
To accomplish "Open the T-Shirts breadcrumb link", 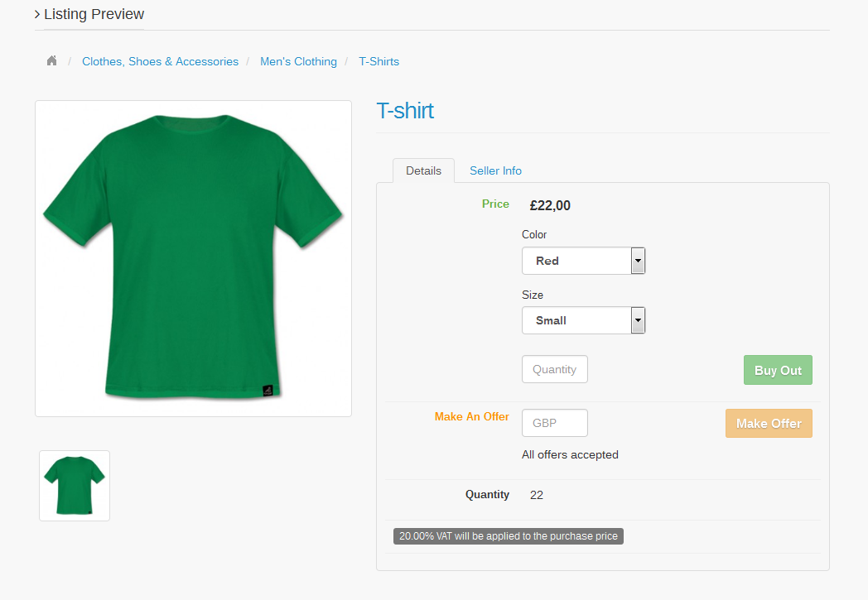I will tap(379, 61).
